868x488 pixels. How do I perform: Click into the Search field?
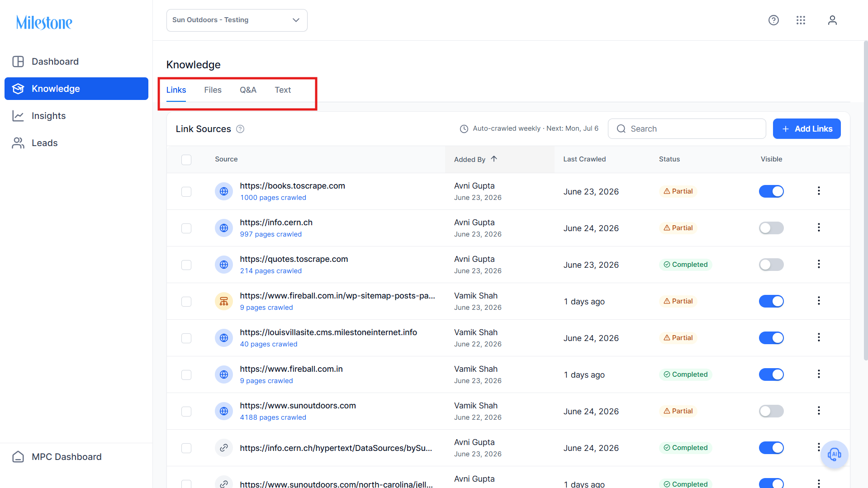[x=687, y=129]
